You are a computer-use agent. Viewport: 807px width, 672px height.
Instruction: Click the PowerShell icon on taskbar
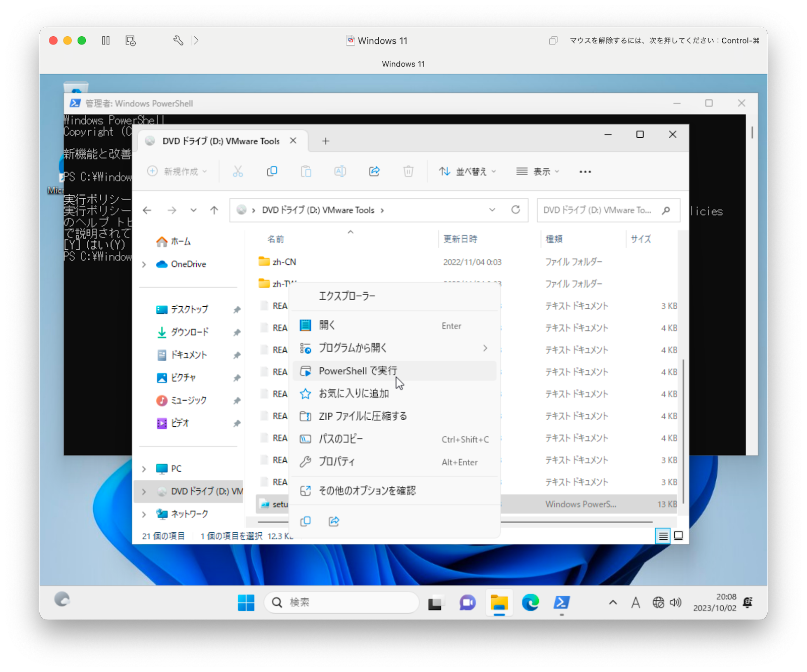(562, 602)
